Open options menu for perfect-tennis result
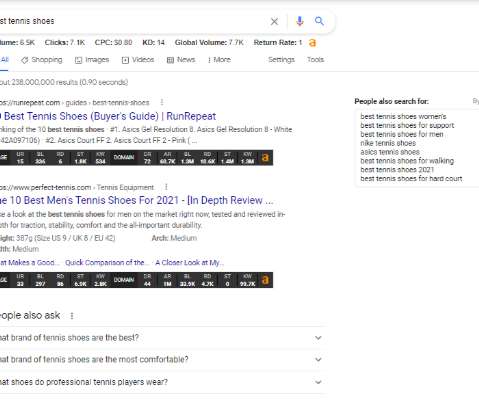Viewport: 479px width, 400px height. click(x=166, y=187)
